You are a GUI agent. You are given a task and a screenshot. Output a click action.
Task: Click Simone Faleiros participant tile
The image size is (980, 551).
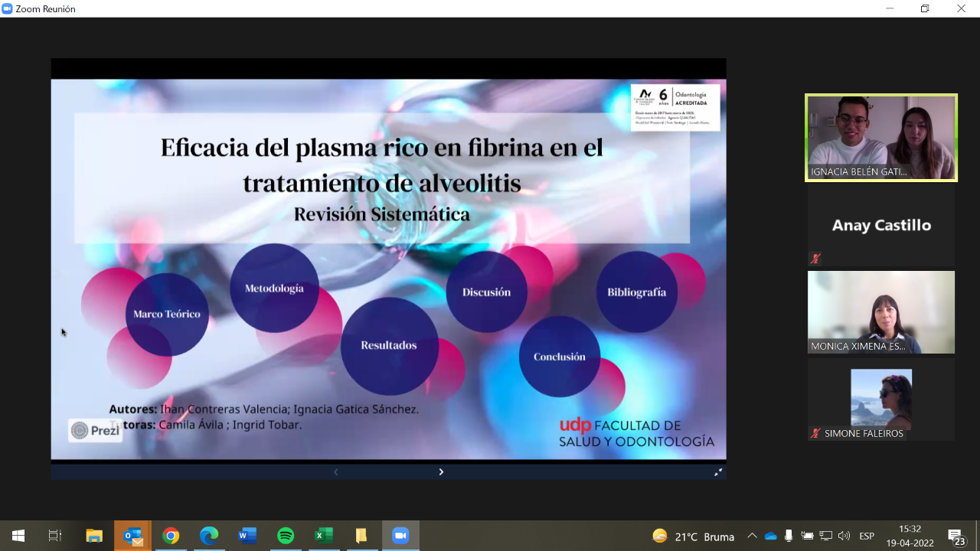[880, 399]
